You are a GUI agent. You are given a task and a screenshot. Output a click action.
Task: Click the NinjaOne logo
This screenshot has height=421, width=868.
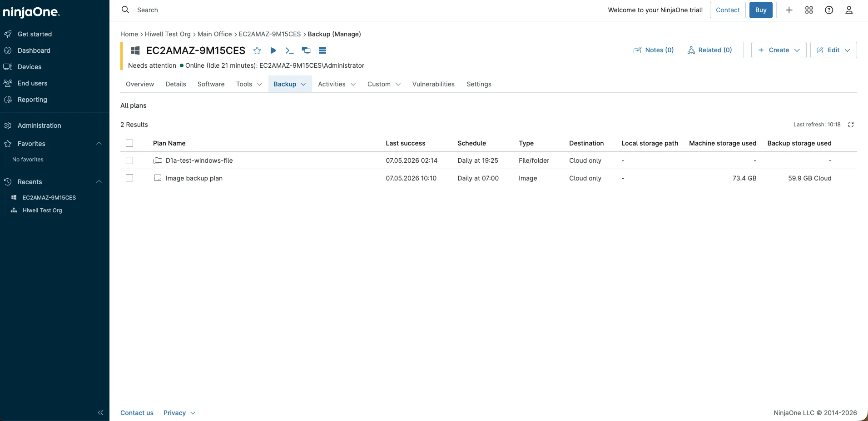point(31,12)
